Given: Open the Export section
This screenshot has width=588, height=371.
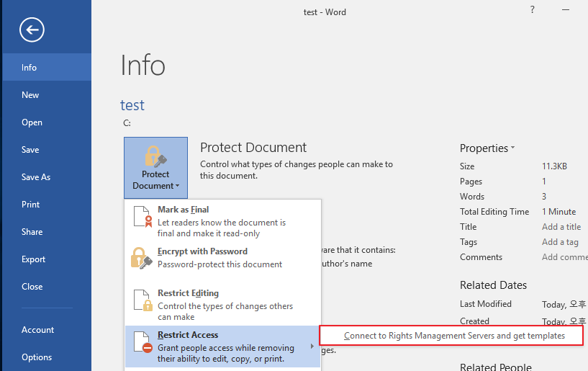Looking at the screenshot, I should coord(47,259).
